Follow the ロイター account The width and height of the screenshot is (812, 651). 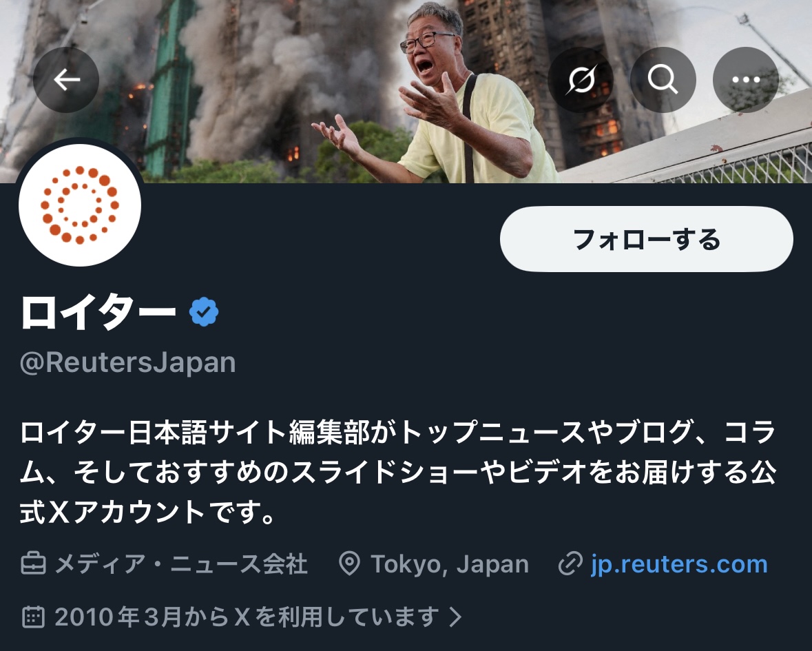click(x=646, y=239)
